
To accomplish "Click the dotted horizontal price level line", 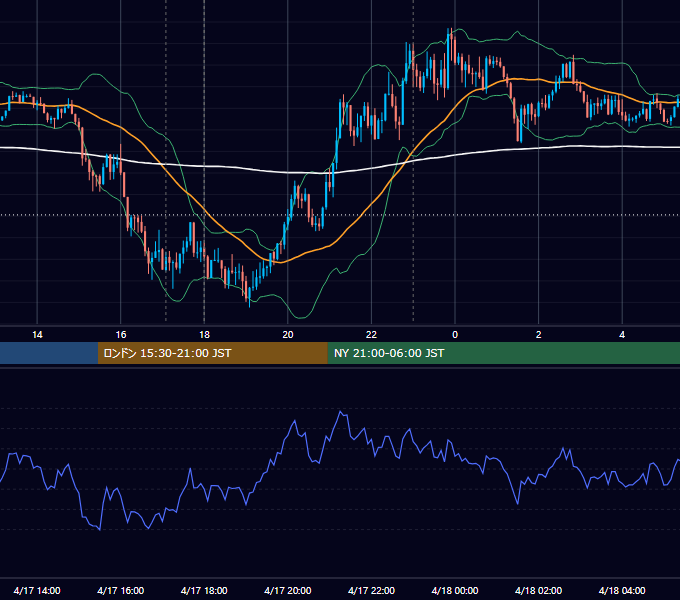I will 340,215.
